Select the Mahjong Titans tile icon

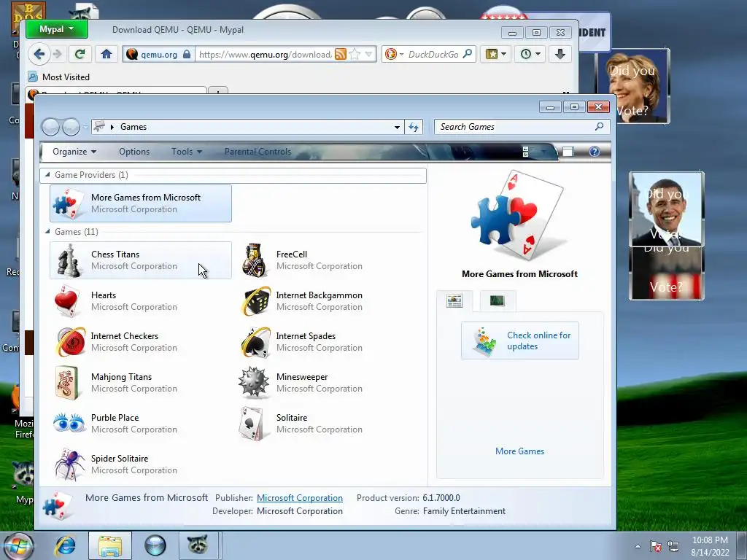66,383
